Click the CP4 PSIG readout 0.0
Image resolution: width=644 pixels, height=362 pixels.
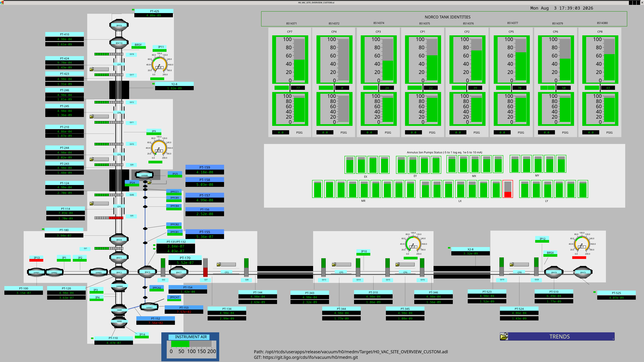click(325, 132)
